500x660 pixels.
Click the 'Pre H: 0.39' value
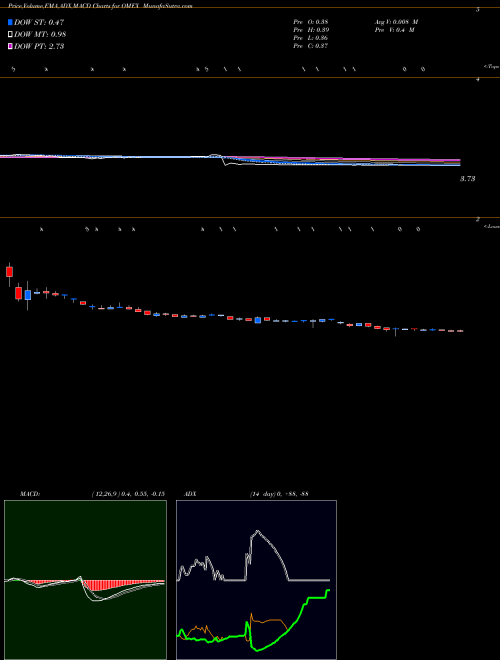[311, 30]
